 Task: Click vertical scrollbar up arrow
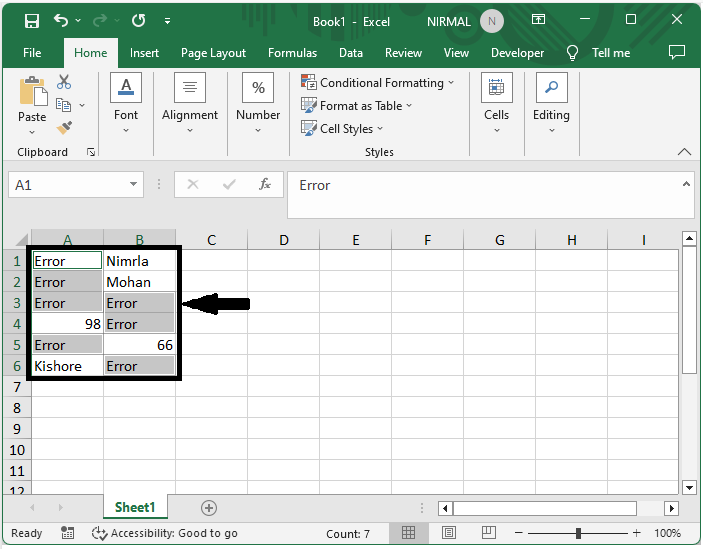pos(689,239)
